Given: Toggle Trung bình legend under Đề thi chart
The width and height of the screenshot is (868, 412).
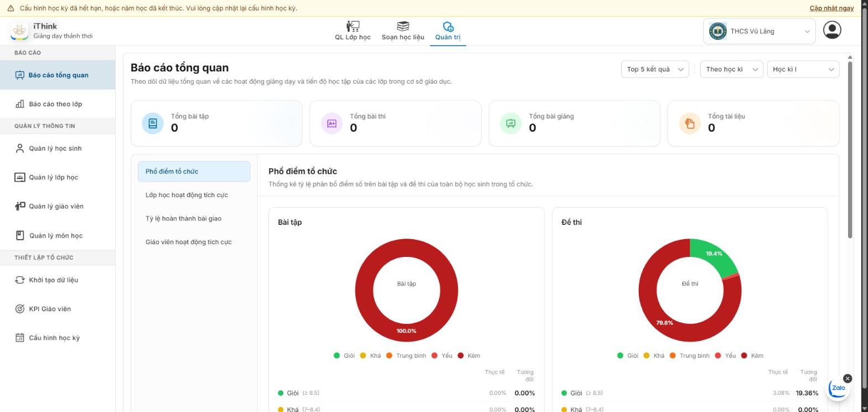Looking at the screenshot, I should click(x=689, y=356).
